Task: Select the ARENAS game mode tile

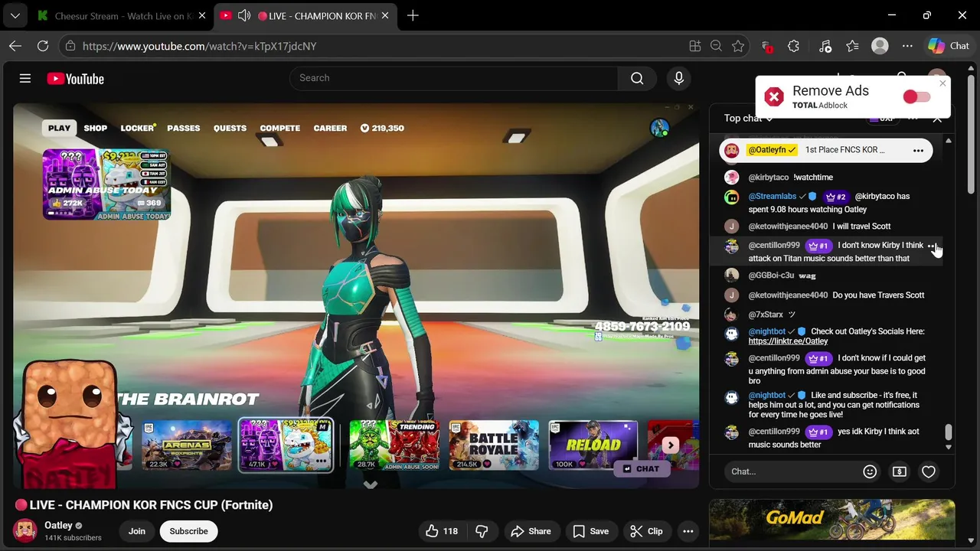Action: (187, 445)
